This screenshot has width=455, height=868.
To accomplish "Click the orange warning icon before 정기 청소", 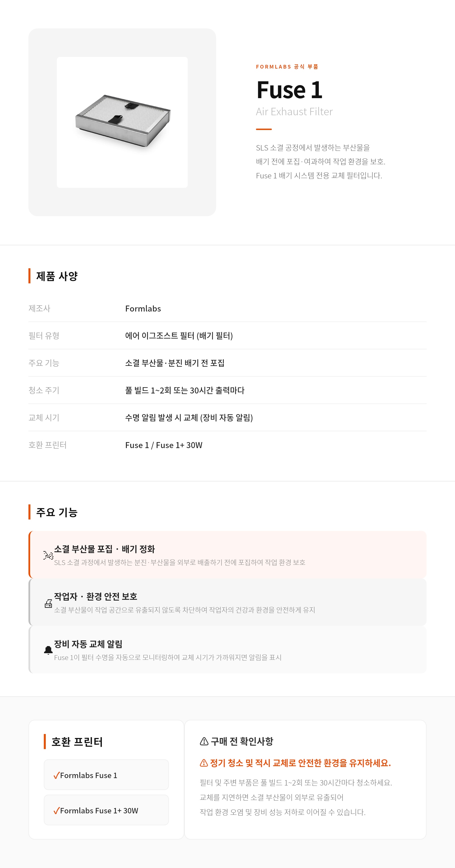I will (204, 763).
